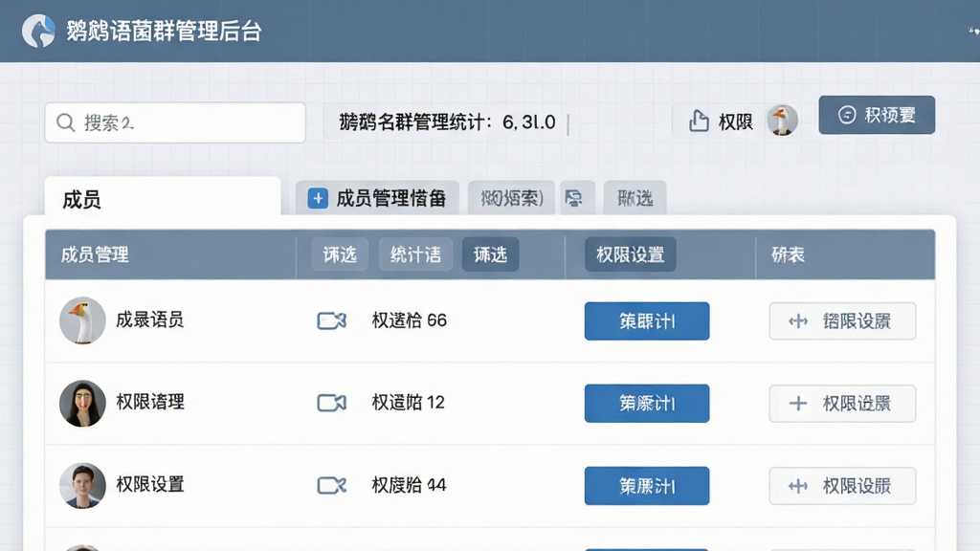Click the text ending in 44

click(x=409, y=485)
